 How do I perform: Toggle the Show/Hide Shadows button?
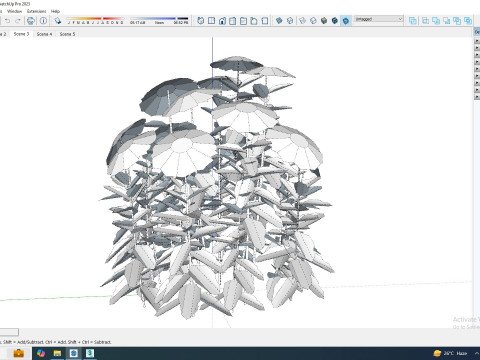[x=58, y=21]
